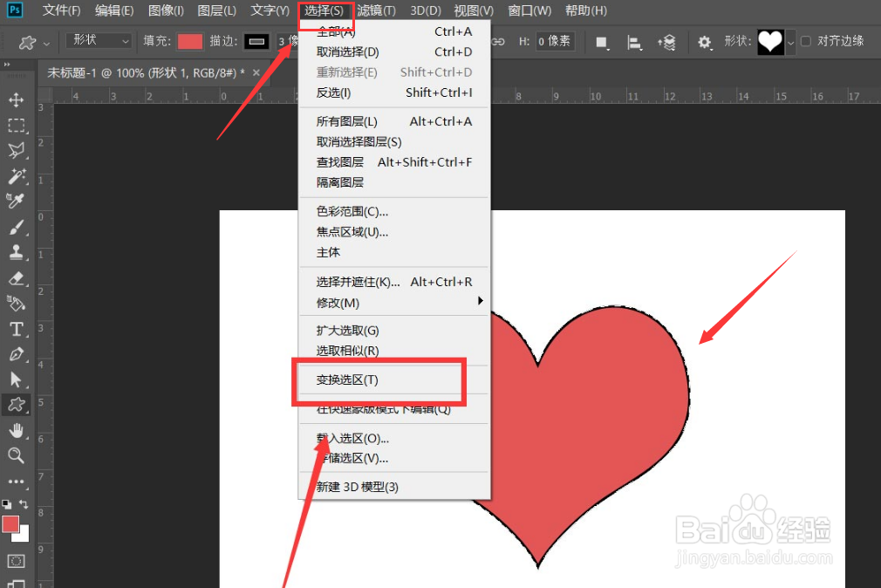Viewport: 881px width, 588px height.
Task: Open path arrangement icon in options bar
Action: (666, 42)
